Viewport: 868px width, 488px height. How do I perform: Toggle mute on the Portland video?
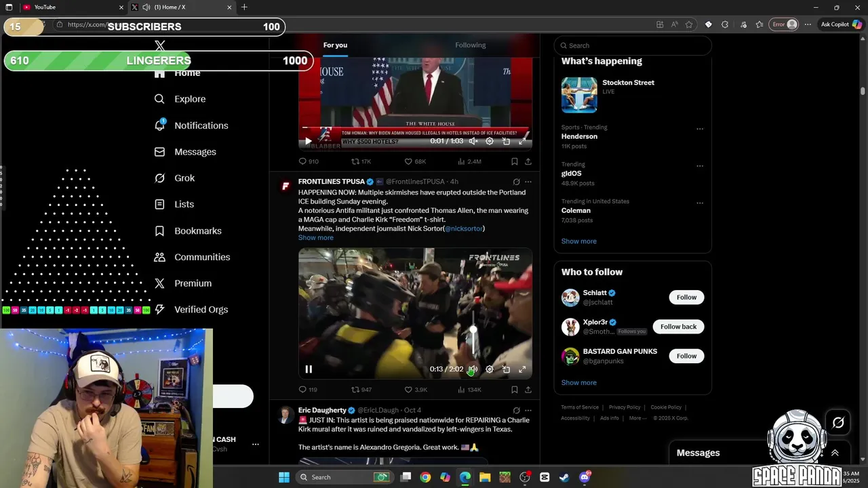click(473, 369)
